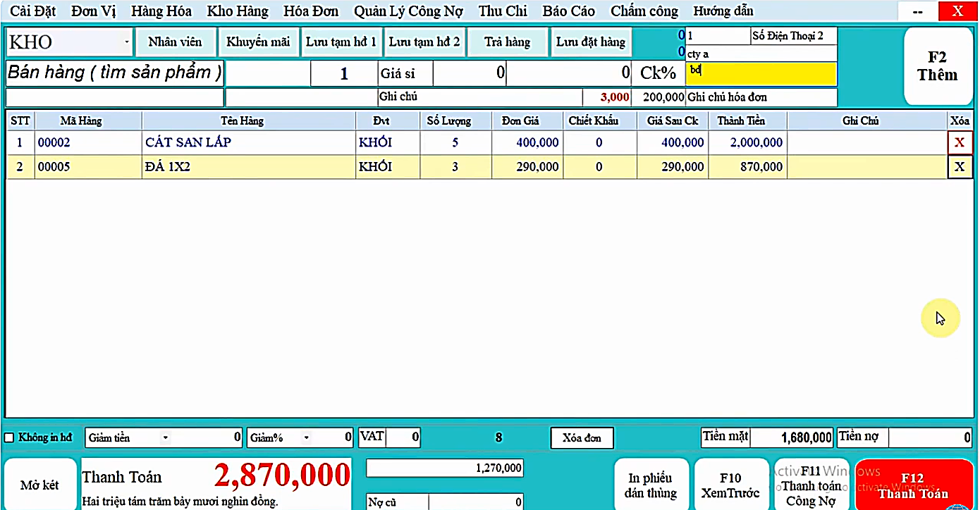Image resolution: width=980 pixels, height=510 pixels.
Task: Open the Hàng Hóa menu
Action: point(161,11)
